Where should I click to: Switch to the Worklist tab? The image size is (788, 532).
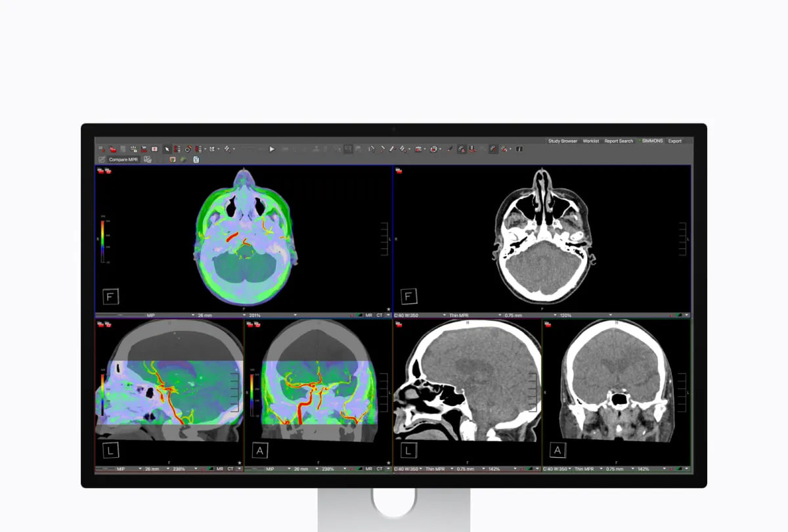coord(591,141)
